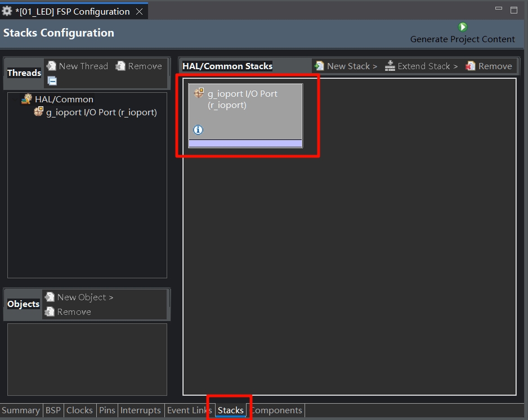528x420 pixels.
Task: Open the New Object dropdown menu
Action: [79, 297]
